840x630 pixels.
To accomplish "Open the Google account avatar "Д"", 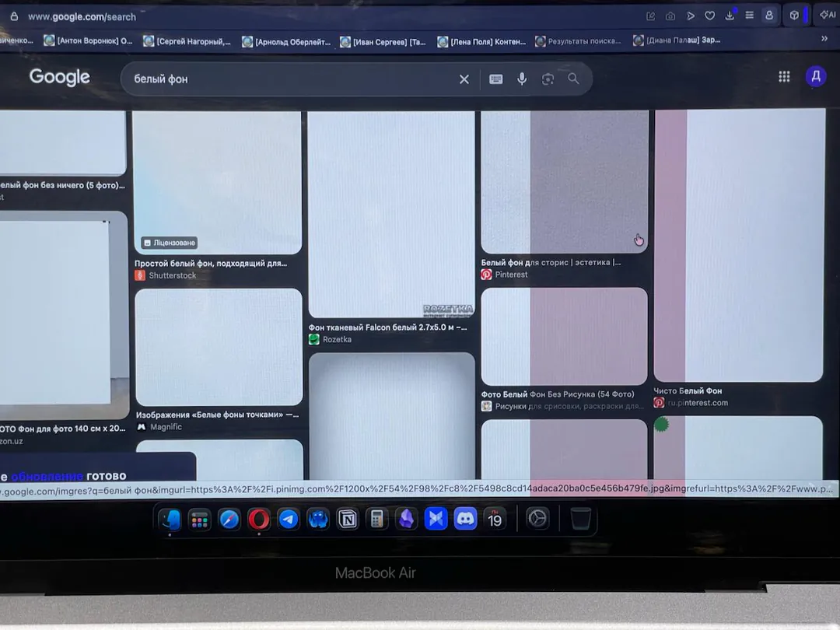I will pos(816,76).
